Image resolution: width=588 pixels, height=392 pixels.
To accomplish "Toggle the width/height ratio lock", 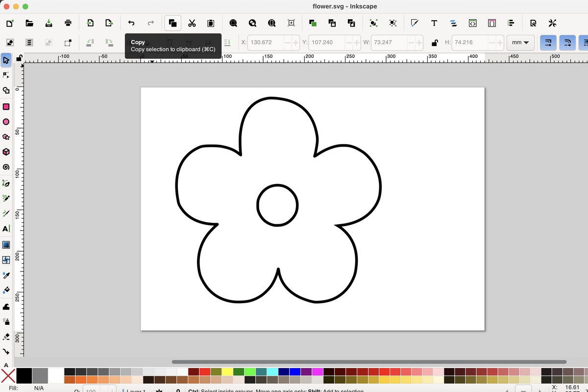I will [434, 43].
